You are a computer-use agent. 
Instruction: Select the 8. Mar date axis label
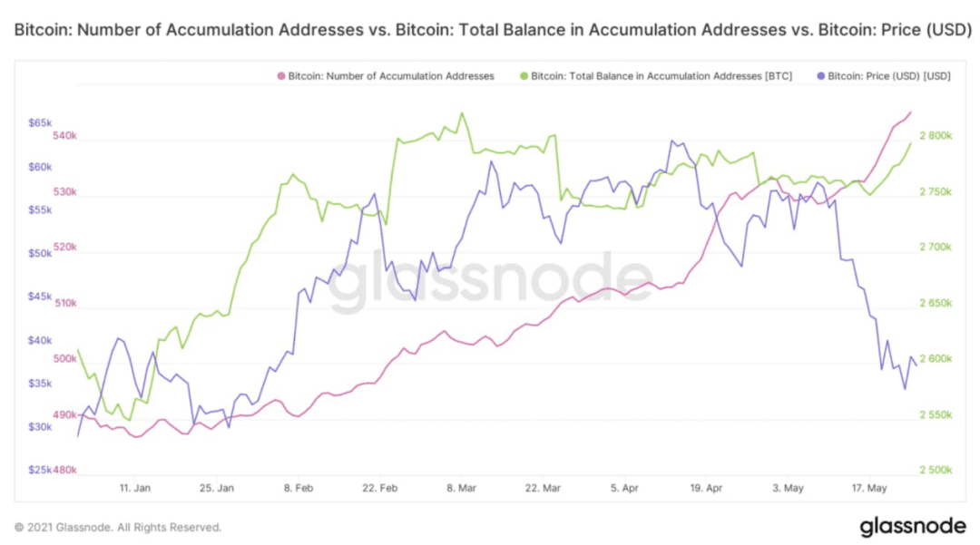pos(461,488)
